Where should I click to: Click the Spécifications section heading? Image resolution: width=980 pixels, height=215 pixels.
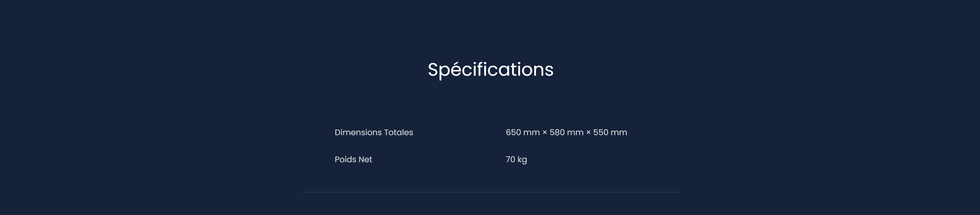490,70
